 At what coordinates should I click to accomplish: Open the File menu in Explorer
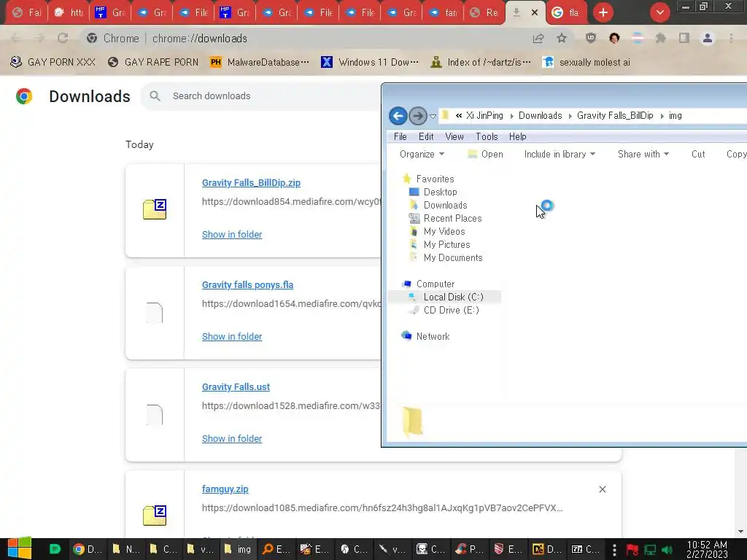(400, 136)
